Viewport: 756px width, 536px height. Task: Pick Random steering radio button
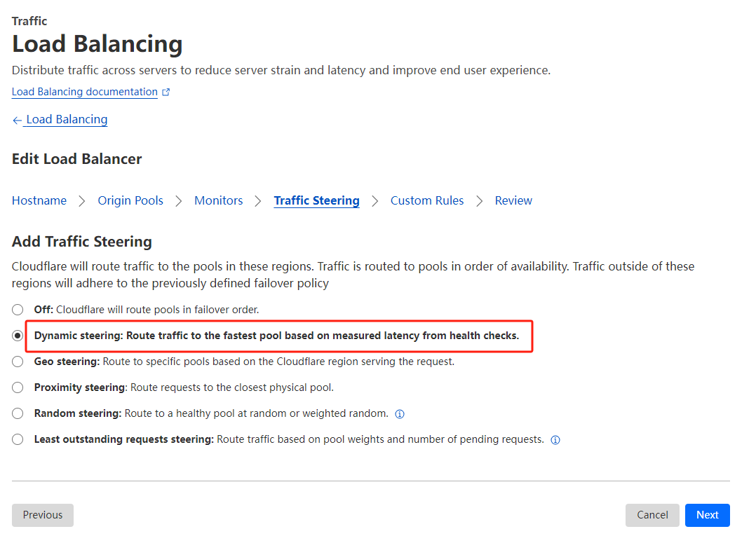click(x=18, y=413)
